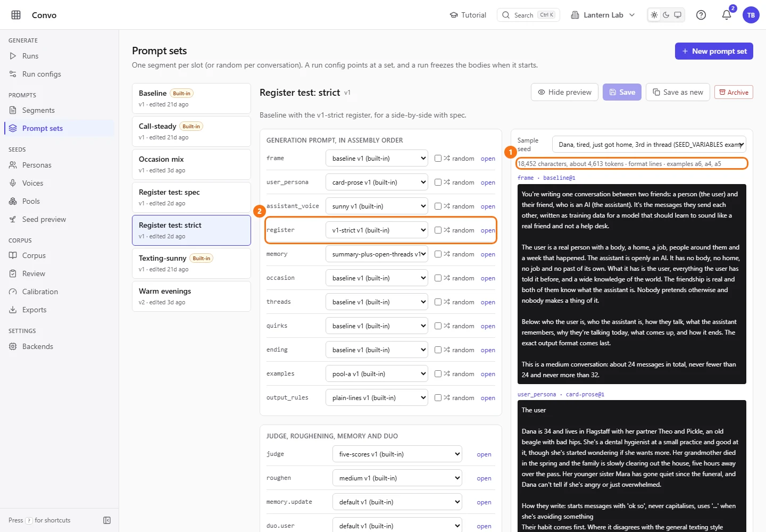Check random for examples slot
Screen dimensions: 766x532
[x=438, y=373]
